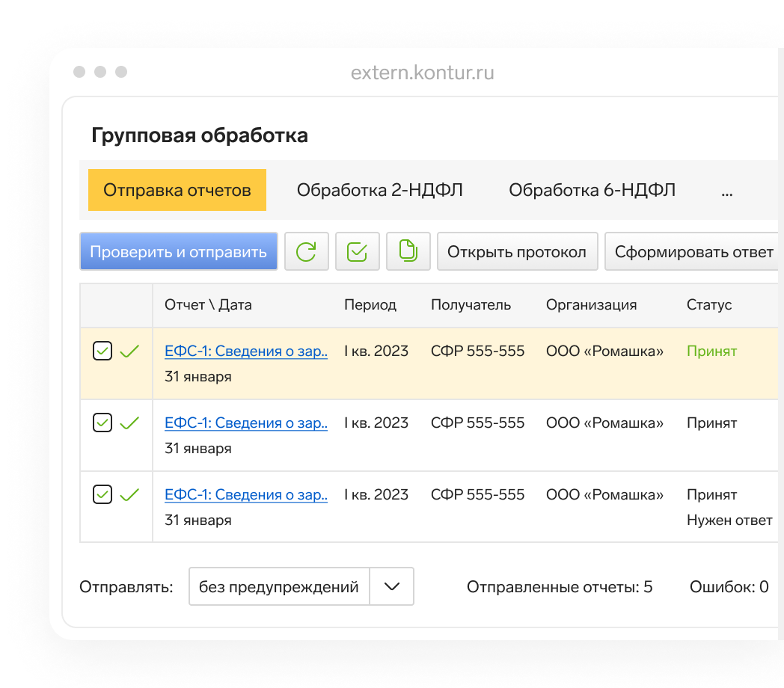Click the 'Статус' column header
Image resolution: width=784 pixels, height=688 pixels.
[x=708, y=305]
